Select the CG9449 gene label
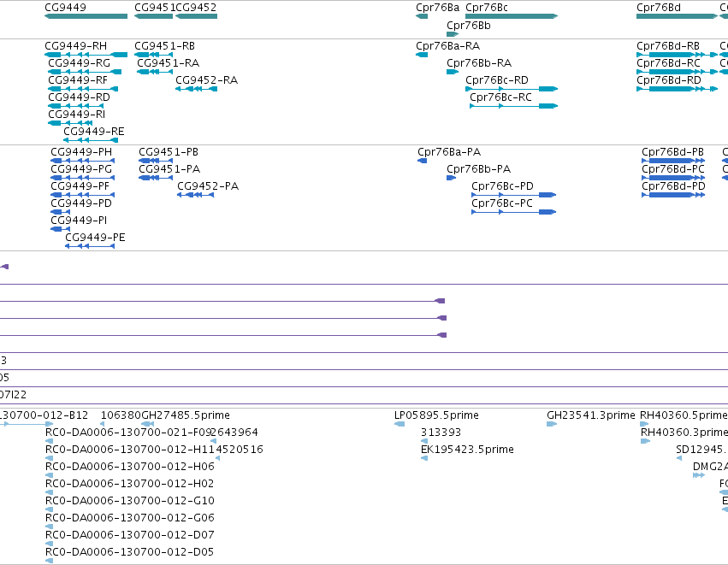The image size is (728, 565). [66, 8]
